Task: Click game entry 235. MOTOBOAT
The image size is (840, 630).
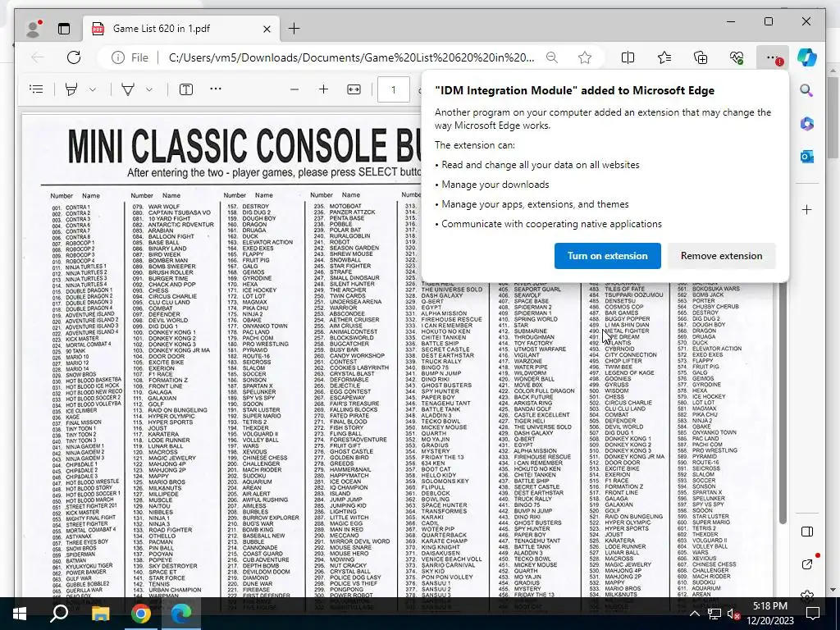Action: coord(338,206)
